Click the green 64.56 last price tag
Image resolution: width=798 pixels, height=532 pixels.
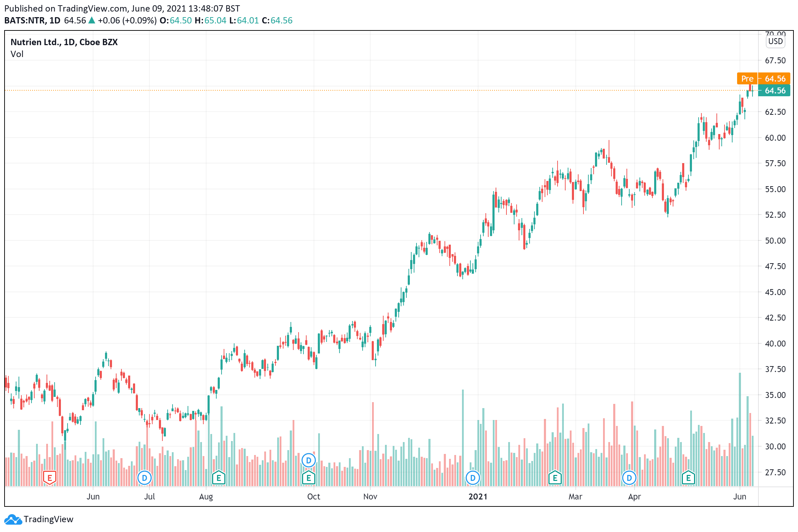point(774,91)
